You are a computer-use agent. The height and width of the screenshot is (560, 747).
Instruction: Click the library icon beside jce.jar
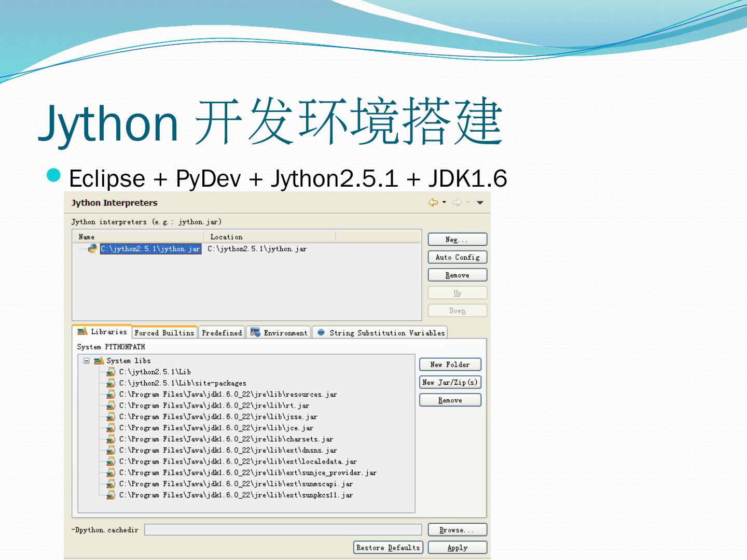point(110,428)
